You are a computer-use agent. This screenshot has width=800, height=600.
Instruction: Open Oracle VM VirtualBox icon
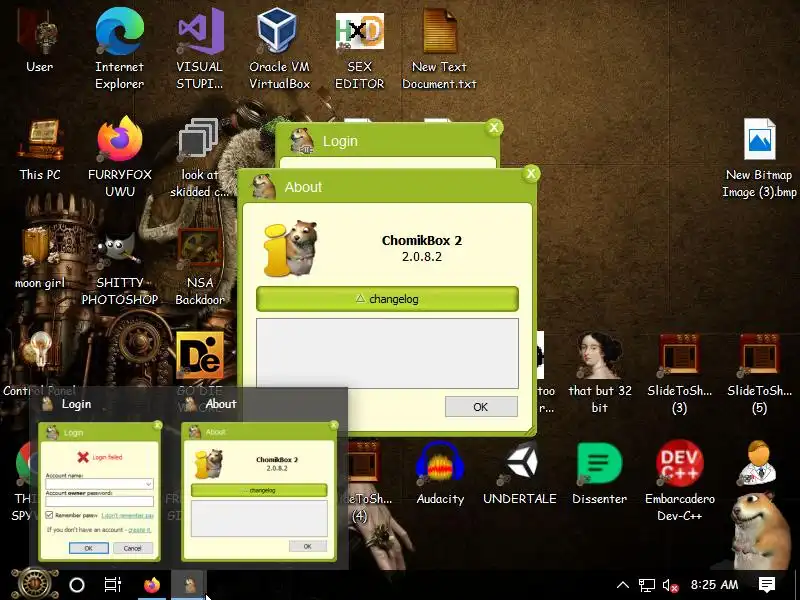pos(279,50)
